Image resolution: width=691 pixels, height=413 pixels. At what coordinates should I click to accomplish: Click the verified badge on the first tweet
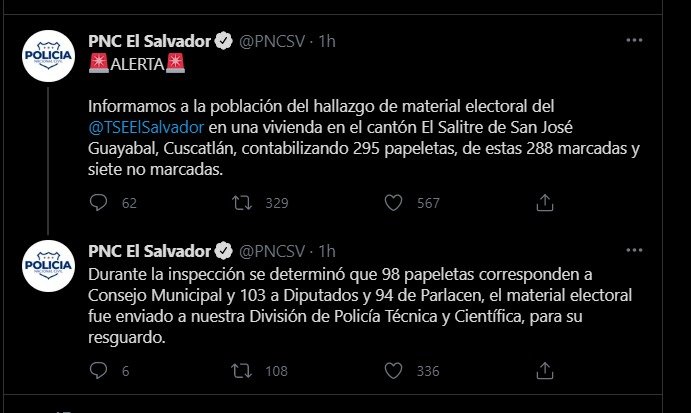point(225,42)
